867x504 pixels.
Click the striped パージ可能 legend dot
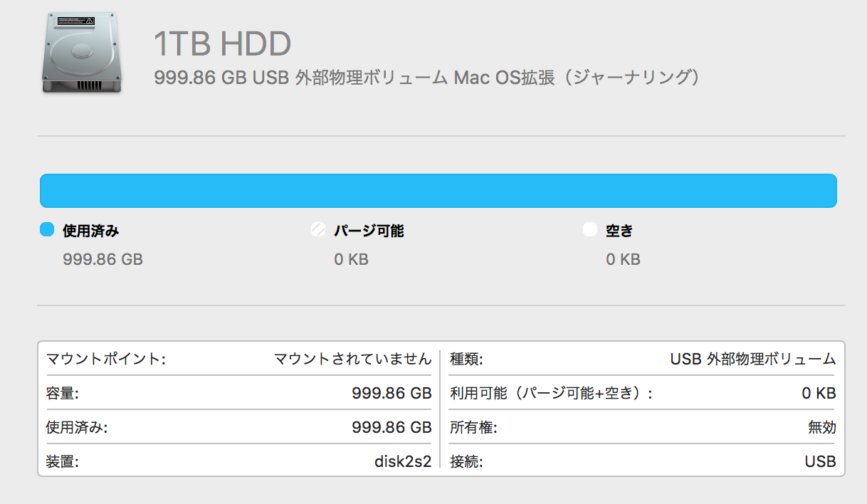pyautogui.click(x=318, y=230)
